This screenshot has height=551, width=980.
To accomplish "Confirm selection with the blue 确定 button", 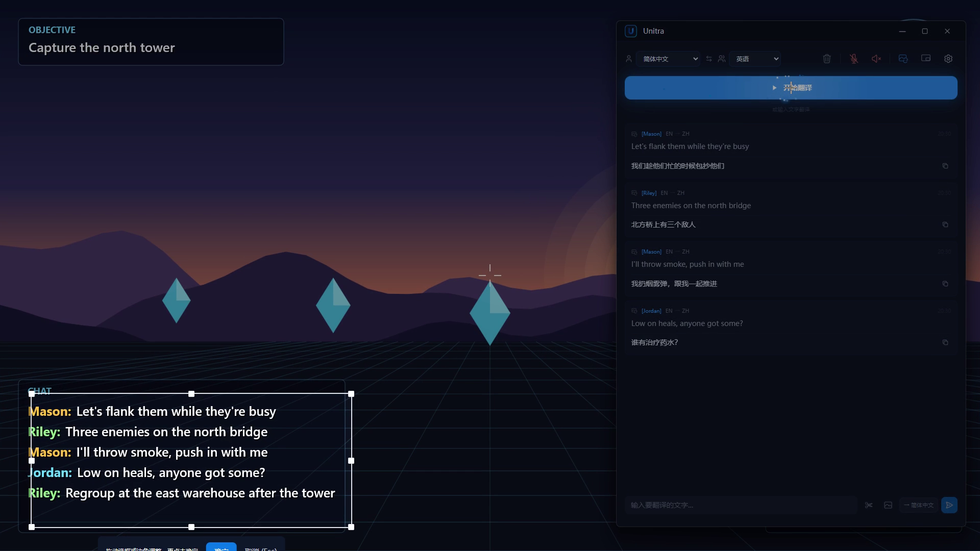I will 222,547.
